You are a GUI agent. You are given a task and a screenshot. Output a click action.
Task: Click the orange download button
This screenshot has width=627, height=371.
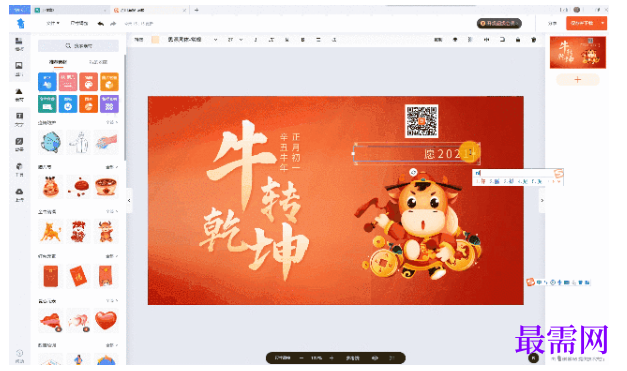coord(582,23)
